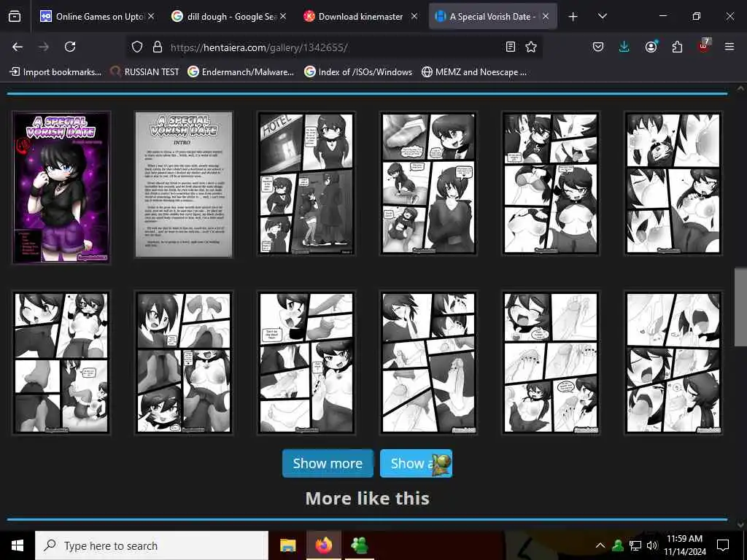Open the colored cover page thumbnail
The image size is (747, 560).
click(x=61, y=187)
